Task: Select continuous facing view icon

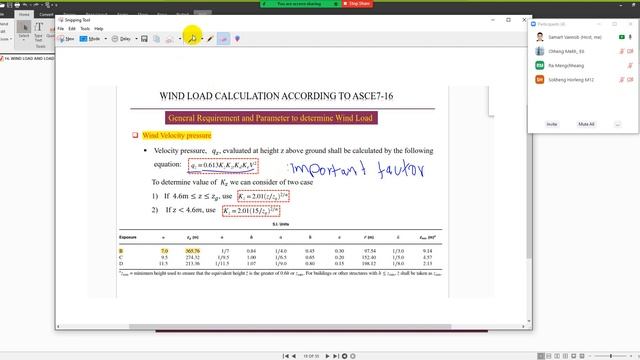Action: point(565,356)
